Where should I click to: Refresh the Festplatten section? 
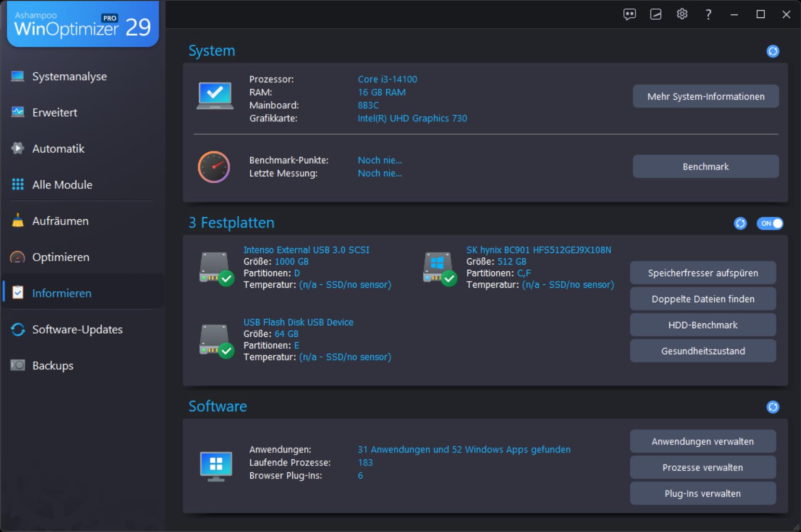tap(740, 223)
